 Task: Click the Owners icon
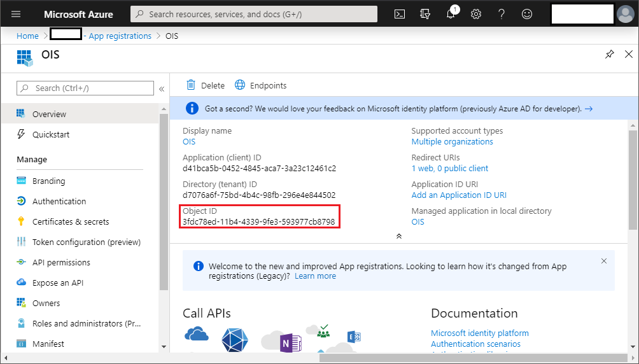tap(21, 302)
